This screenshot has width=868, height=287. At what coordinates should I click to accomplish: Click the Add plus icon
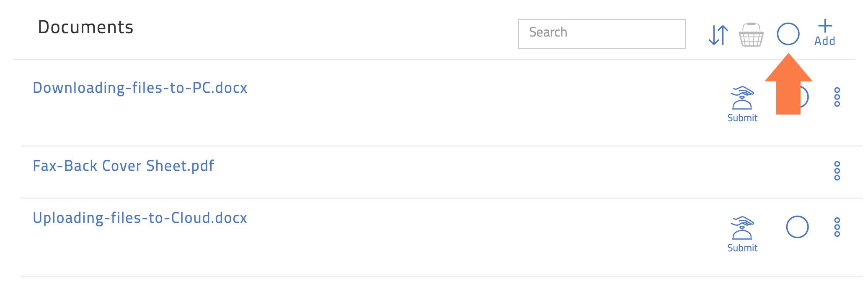tap(825, 26)
